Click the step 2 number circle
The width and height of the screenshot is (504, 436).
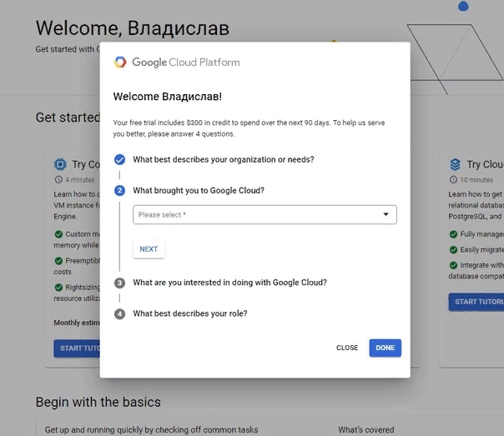[119, 191]
